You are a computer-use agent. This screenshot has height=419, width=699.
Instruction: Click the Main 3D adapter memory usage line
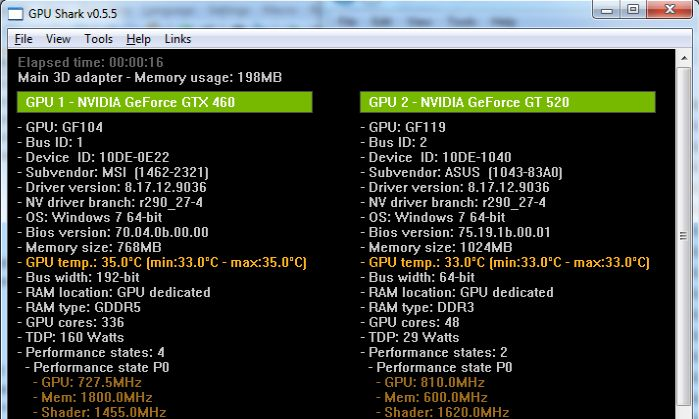click(150, 77)
